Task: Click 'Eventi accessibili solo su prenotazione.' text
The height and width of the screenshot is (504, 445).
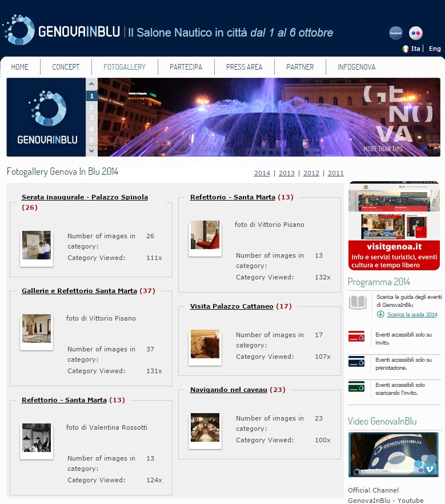Action: click(403, 363)
